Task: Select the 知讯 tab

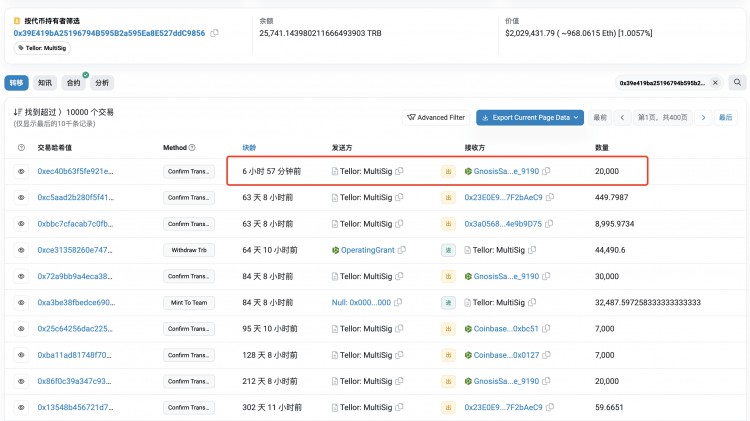Action: [44, 83]
